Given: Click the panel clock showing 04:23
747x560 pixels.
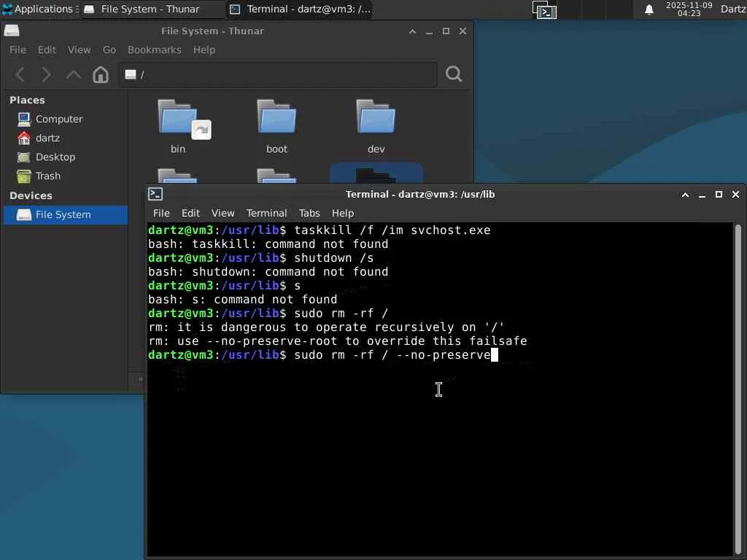Looking at the screenshot, I should (x=689, y=9).
